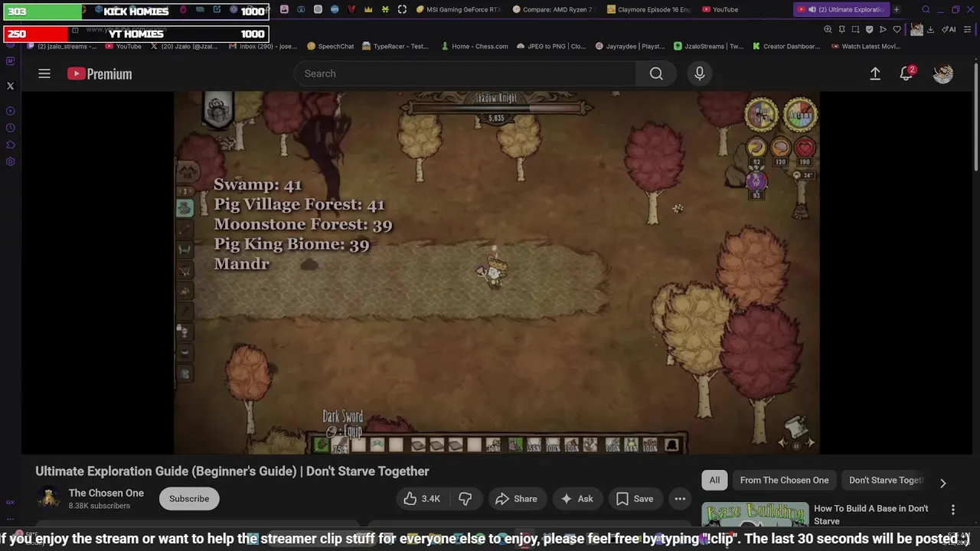Open the privacy shield icon
Image resolution: width=980 pixels, height=551 pixels.
pyautogui.click(x=869, y=30)
